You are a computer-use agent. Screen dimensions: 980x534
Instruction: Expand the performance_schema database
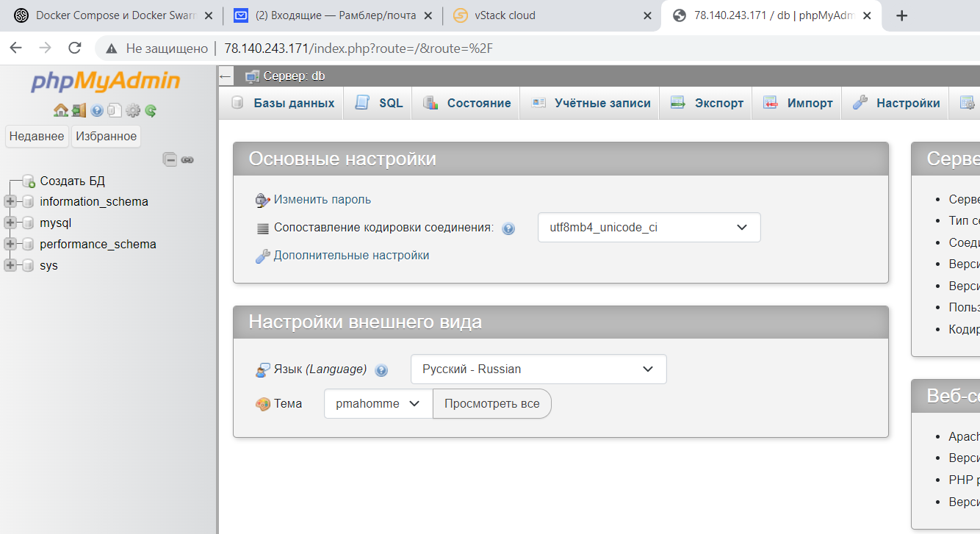pyautogui.click(x=10, y=244)
